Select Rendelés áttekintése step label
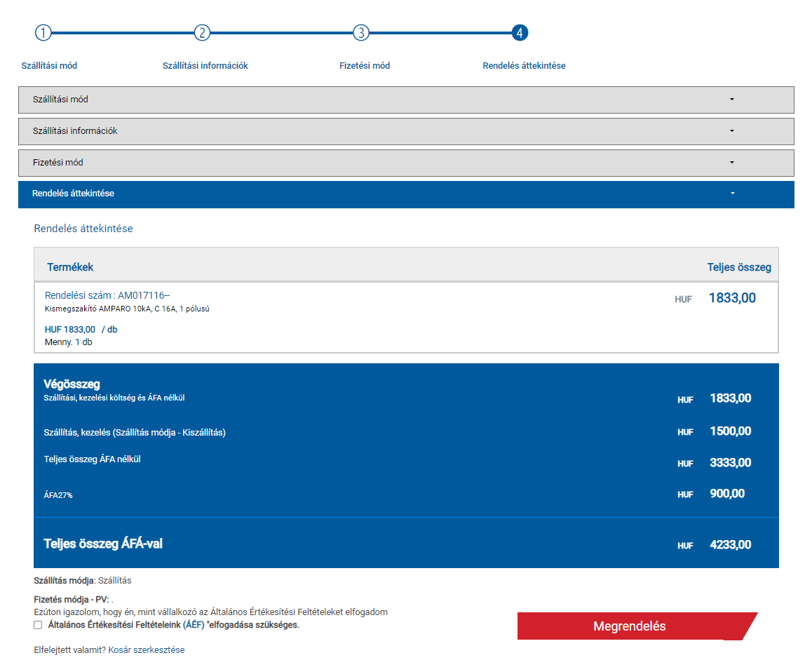Screen dimensions: 812x660 click(x=524, y=66)
